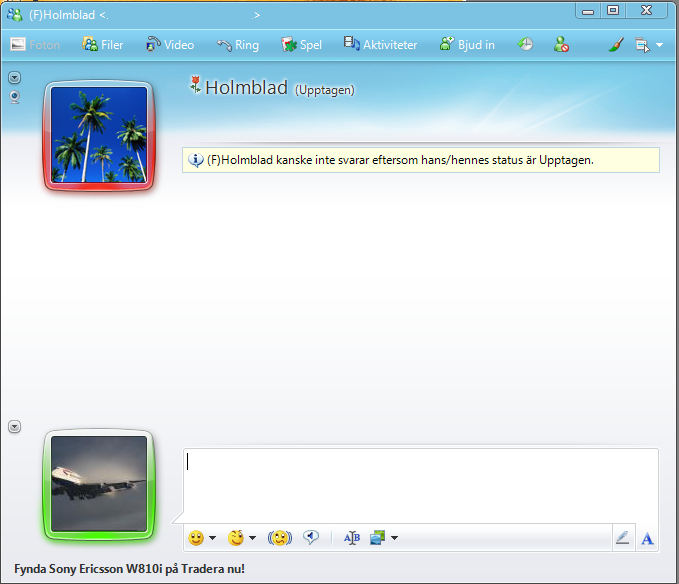
Task: Click Bjud in to invite someone
Action: (467, 44)
